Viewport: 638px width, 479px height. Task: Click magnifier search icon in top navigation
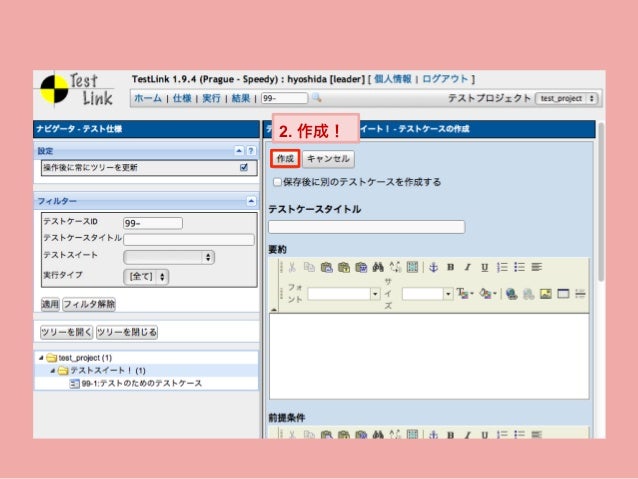point(317,98)
